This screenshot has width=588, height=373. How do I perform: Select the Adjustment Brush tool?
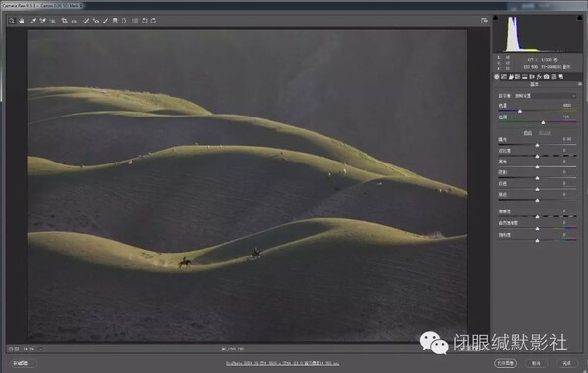[106, 21]
